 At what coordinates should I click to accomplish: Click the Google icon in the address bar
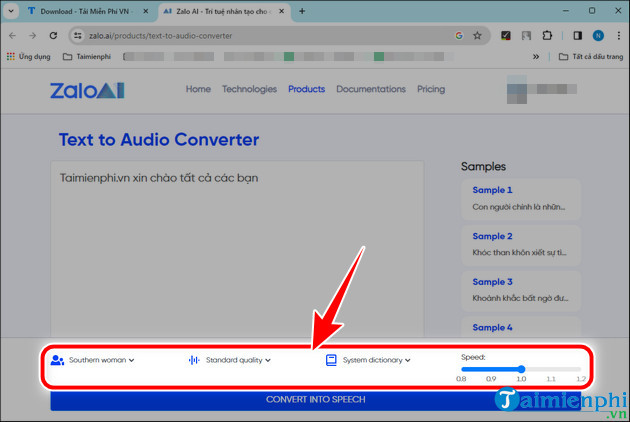tap(459, 36)
